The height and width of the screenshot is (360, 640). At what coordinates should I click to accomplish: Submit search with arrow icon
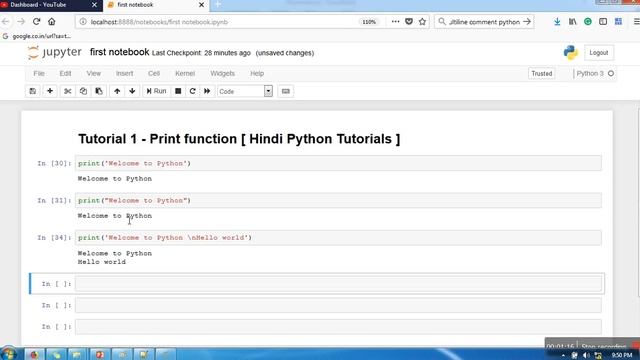point(527,22)
